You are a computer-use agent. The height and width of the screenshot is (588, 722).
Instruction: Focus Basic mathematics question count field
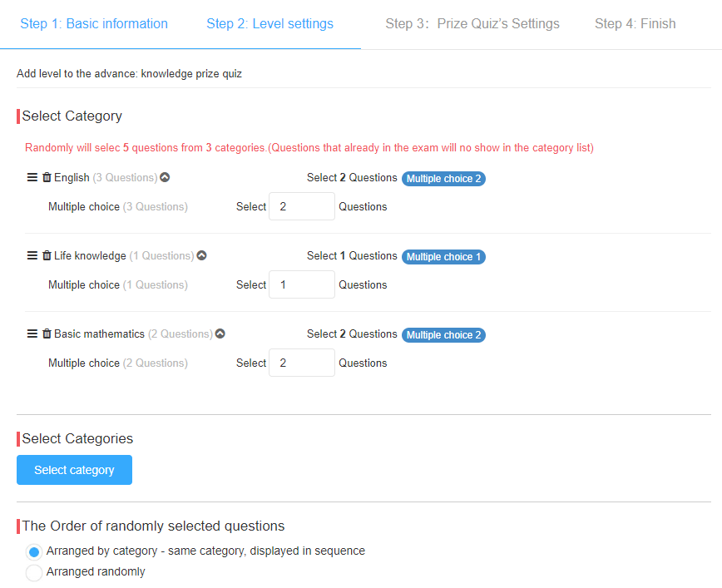click(x=302, y=363)
